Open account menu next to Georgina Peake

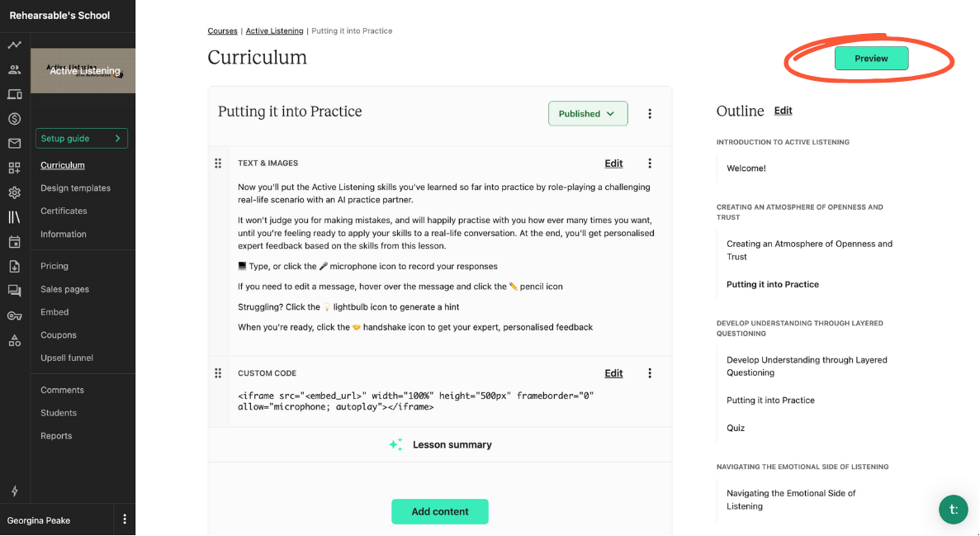(125, 519)
